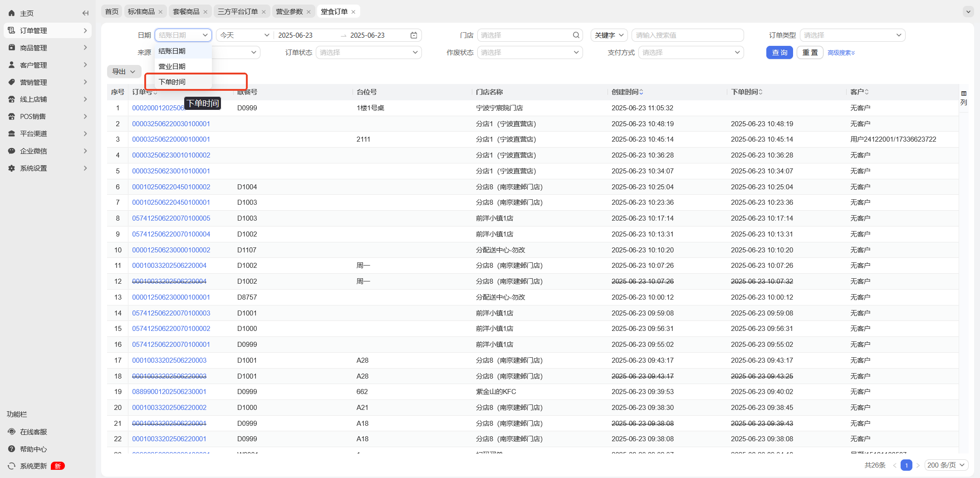Open the 今天 date range dropdown
The width and height of the screenshot is (980, 478).
245,35
